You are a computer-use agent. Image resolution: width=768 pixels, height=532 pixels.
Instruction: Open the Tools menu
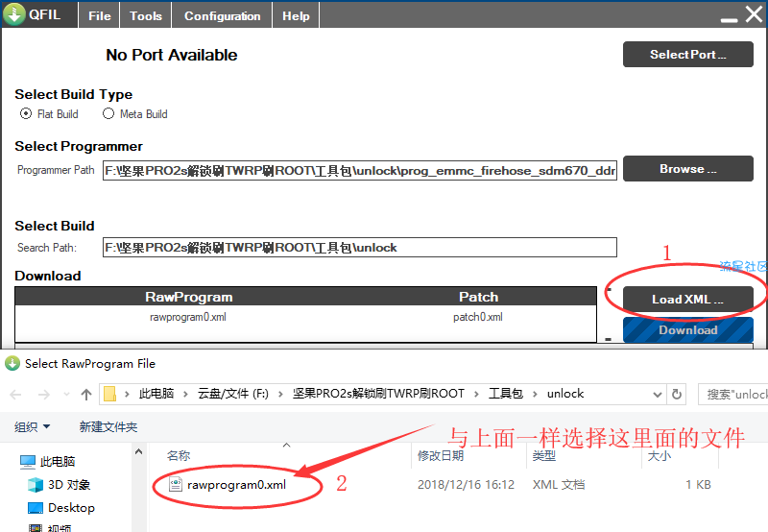tap(146, 15)
